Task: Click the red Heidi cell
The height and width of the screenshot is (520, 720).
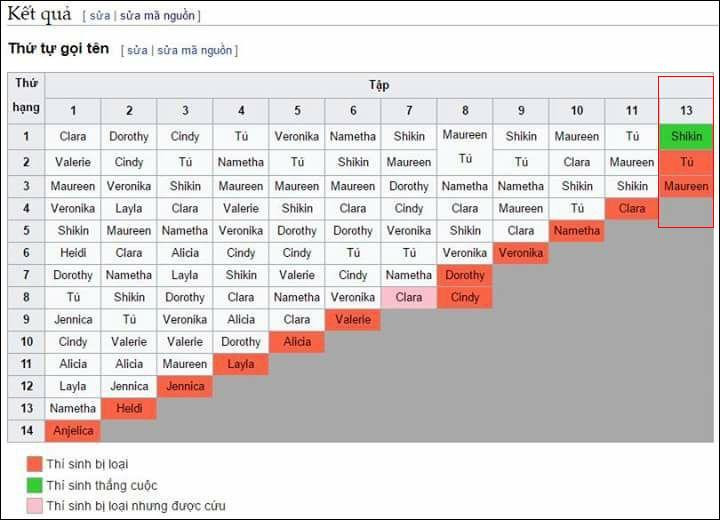Action: 129,408
